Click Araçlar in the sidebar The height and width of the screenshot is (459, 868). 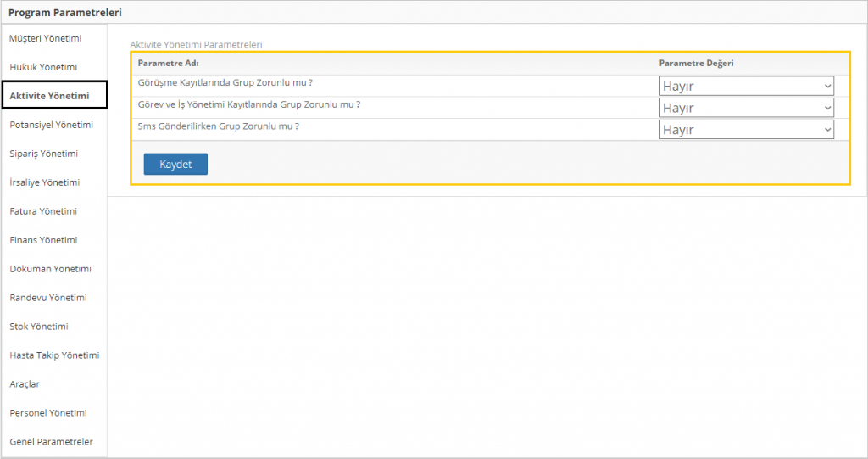(25, 384)
